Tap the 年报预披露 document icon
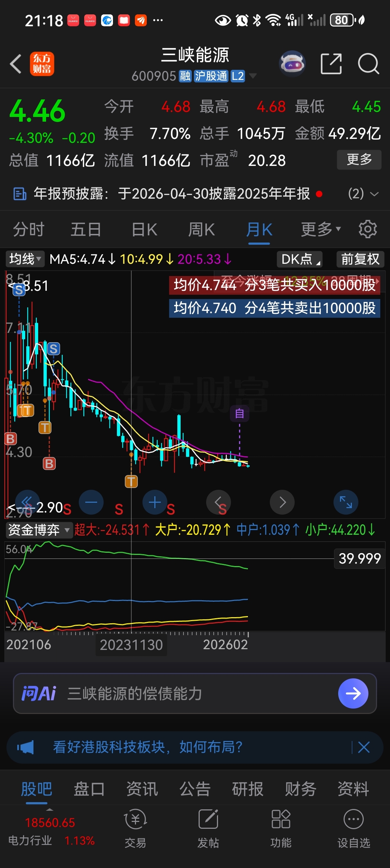This screenshot has height=868, width=390. tap(20, 194)
